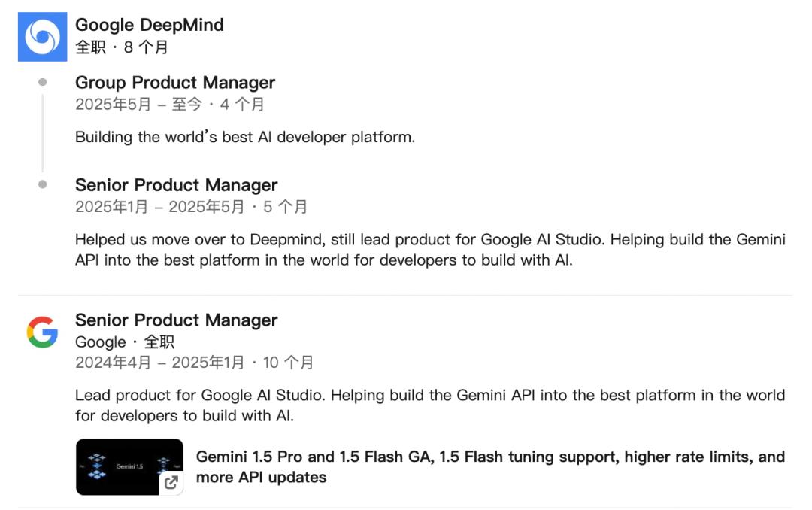Viewport: 812px width, 510px height.
Task: Click the Google DeepMind company logo
Action: 42,37
